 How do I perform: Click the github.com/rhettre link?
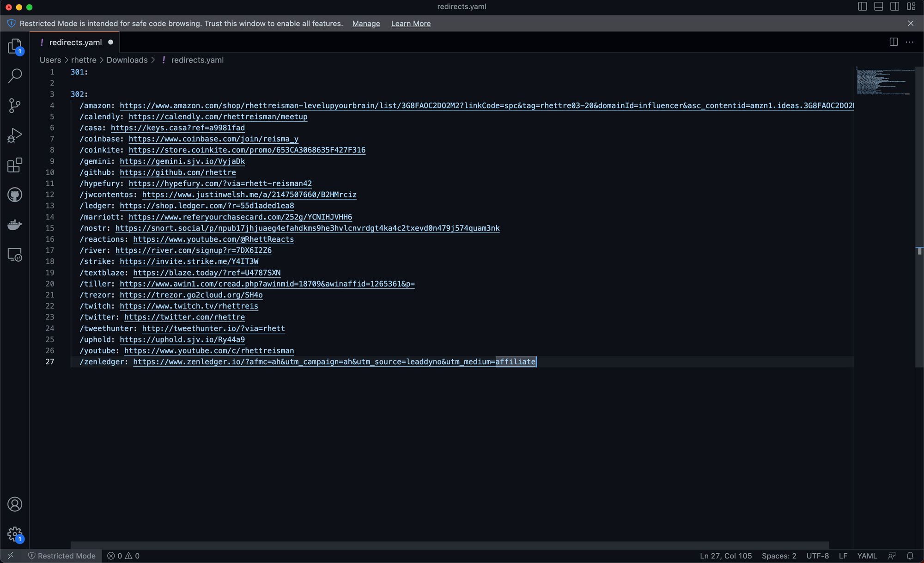click(178, 172)
